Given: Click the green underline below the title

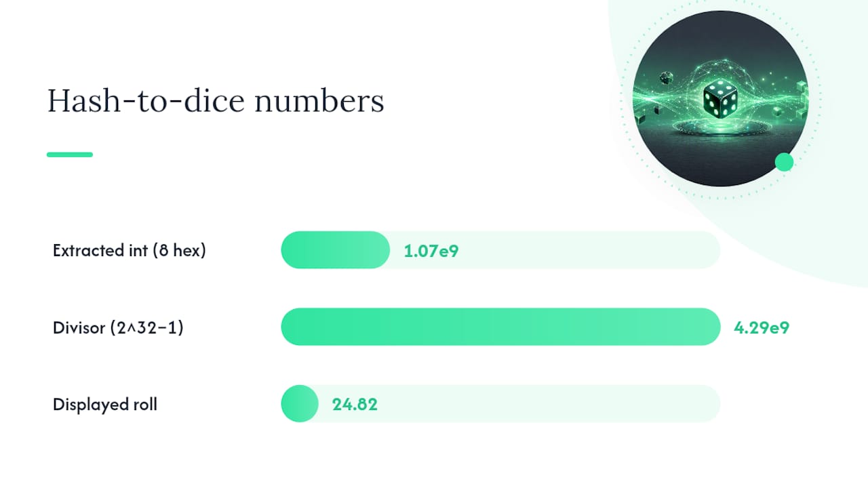Looking at the screenshot, I should 70,155.
